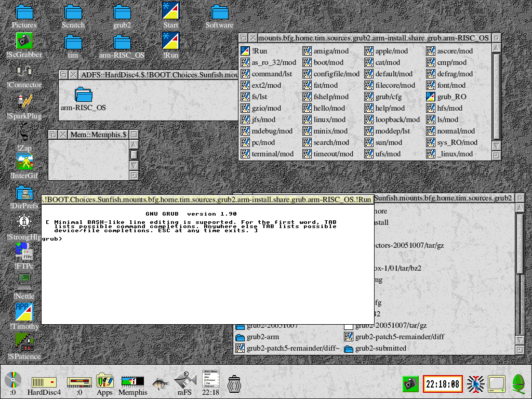Open the tim folder on the desktop

pyautogui.click(x=73, y=46)
